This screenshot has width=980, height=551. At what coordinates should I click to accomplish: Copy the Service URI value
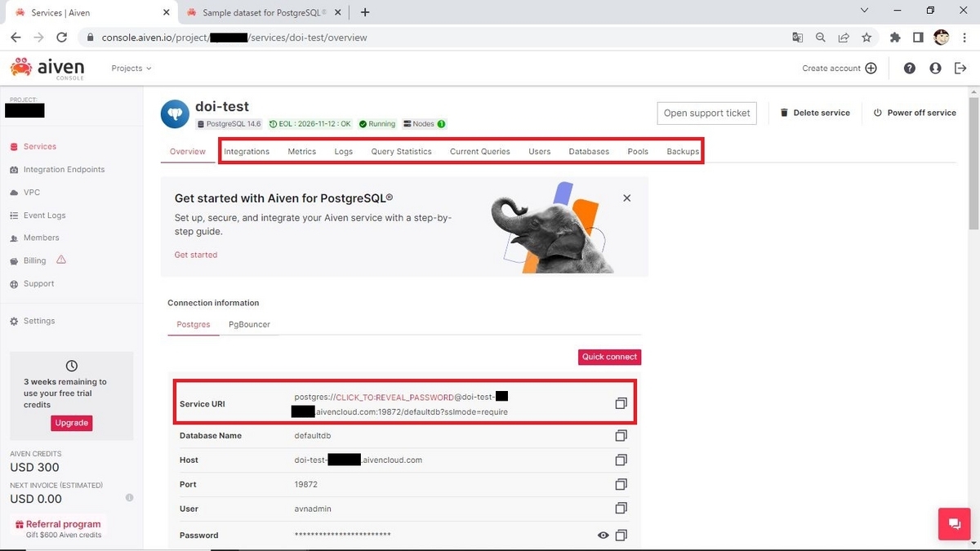(621, 403)
